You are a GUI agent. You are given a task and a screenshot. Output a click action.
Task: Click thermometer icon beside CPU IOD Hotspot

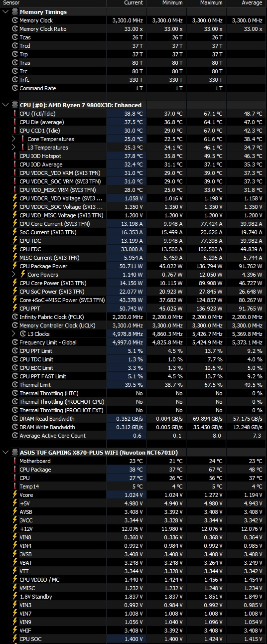15,156
